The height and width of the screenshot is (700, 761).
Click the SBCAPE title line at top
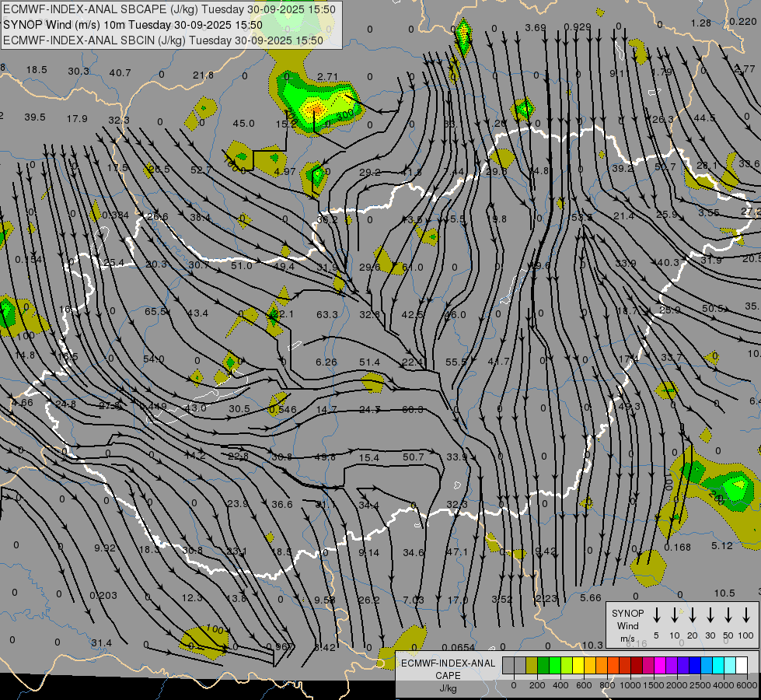pyautogui.click(x=169, y=9)
